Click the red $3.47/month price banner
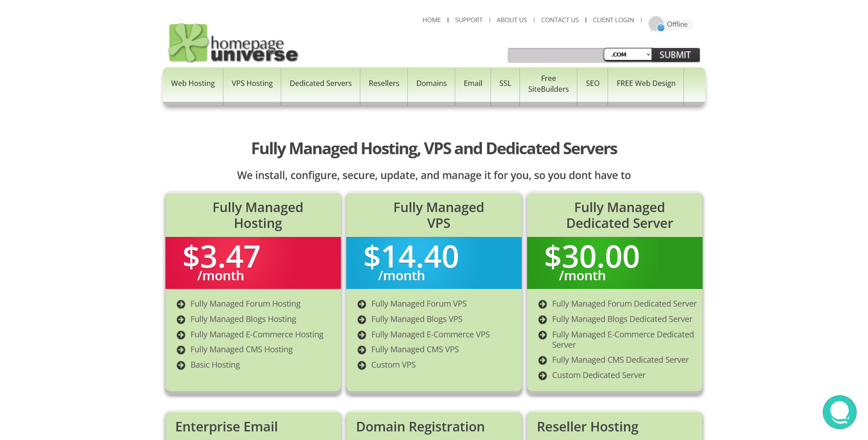 click(253, 263)
